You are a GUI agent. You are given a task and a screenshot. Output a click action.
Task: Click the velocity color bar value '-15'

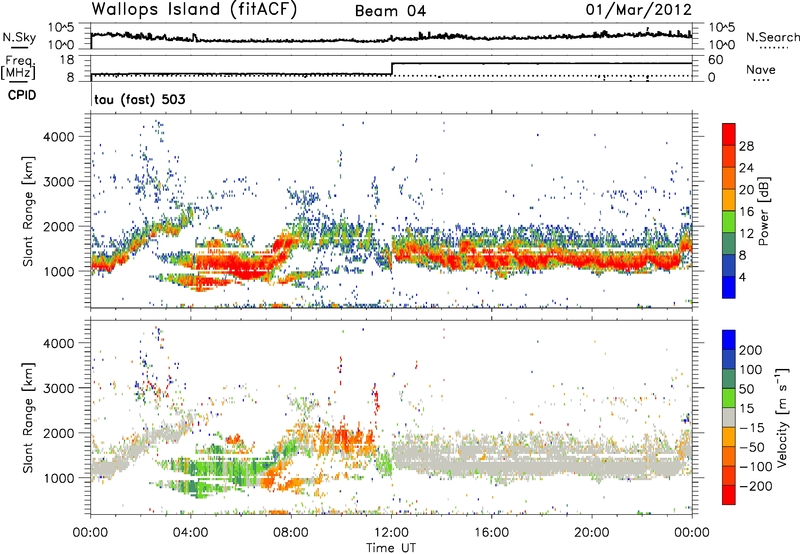pos(752,428)
